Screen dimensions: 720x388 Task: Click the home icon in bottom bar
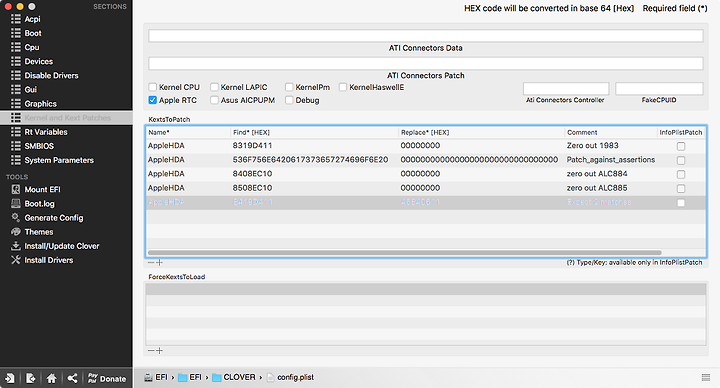(x=51, y=378)
